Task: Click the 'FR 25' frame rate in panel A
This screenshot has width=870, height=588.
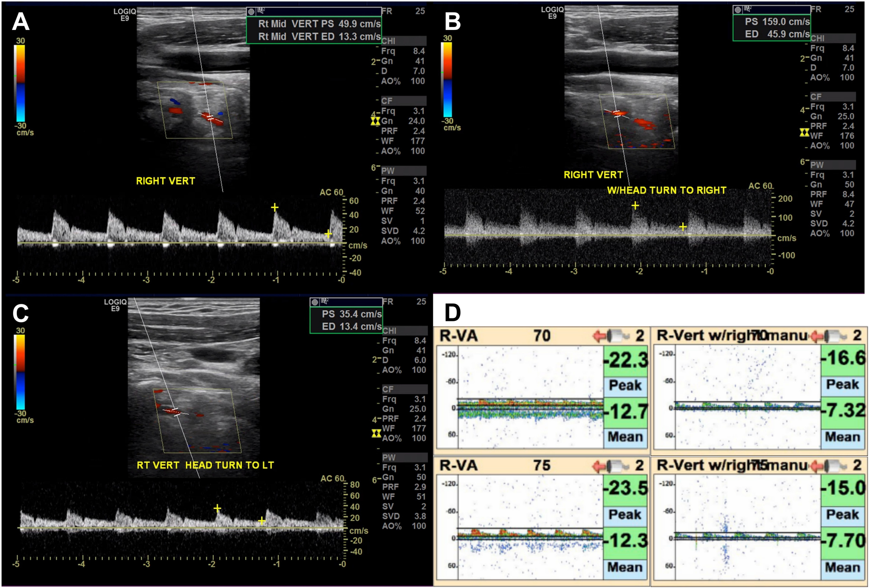Action: point(404,11)
